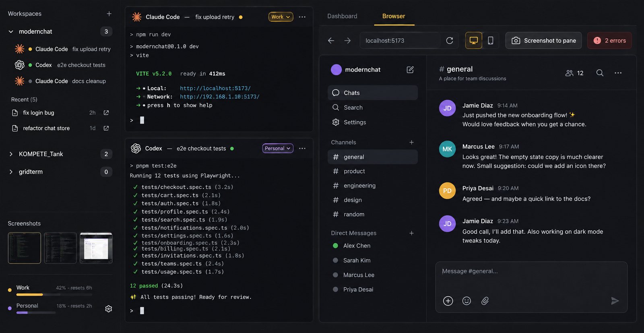Open Settings in modernchat sidebar
644x333 pixels.
click(373, 122)
